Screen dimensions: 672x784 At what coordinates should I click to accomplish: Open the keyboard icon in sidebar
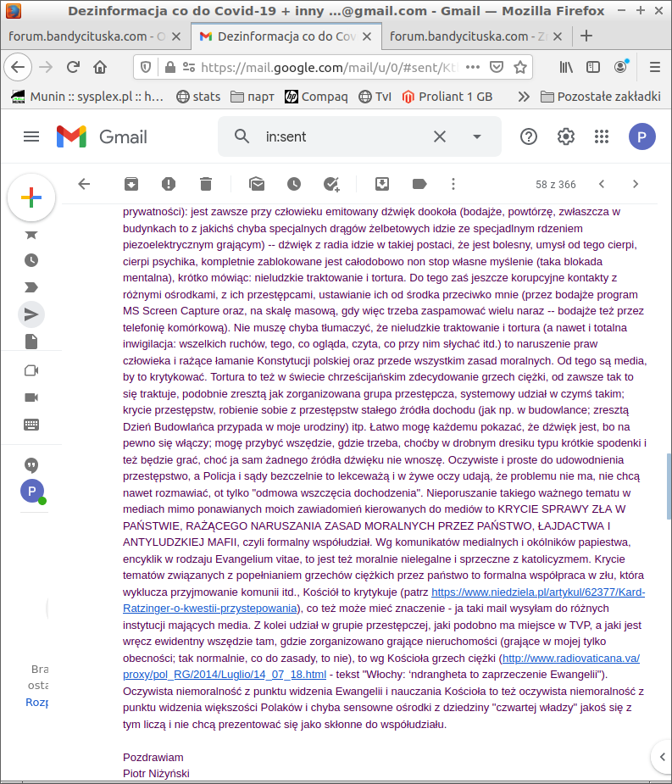tap(31, 425)
